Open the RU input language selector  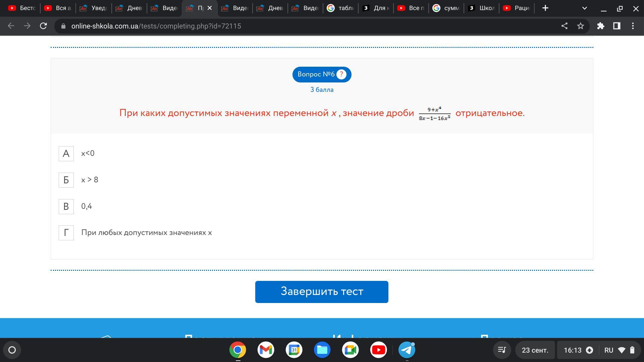(x=608, y=350)
